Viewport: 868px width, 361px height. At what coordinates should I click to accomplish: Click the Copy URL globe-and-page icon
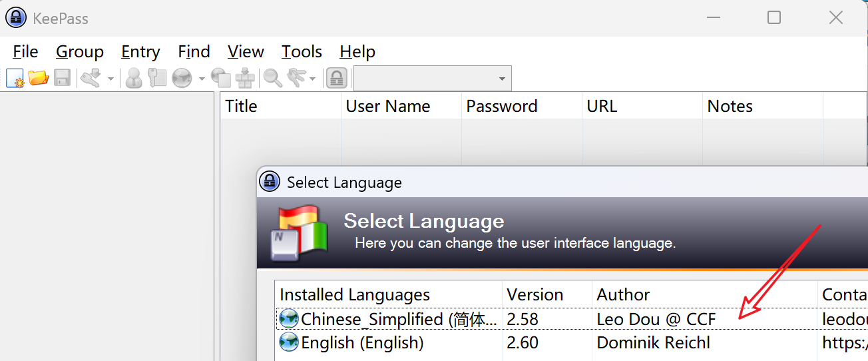click(221, 78)
